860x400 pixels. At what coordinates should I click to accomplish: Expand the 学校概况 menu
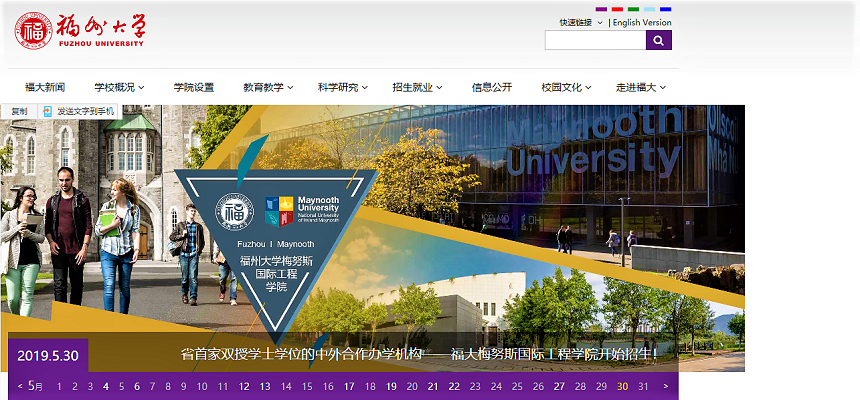[x=119, y=87]
